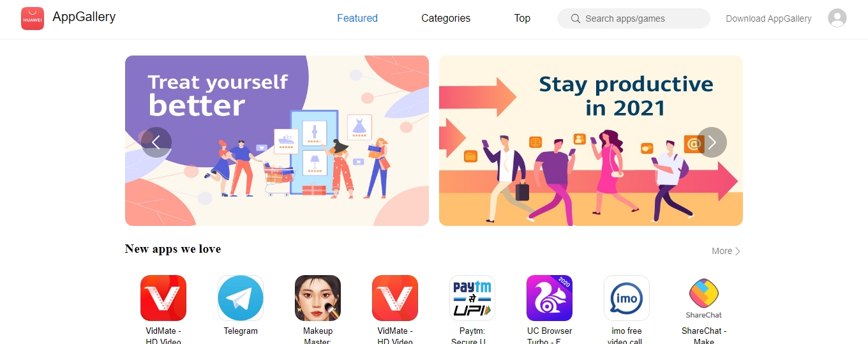Show next banner with right arrow
This screenshot has width=868, height=344.
tap(712, 142)
